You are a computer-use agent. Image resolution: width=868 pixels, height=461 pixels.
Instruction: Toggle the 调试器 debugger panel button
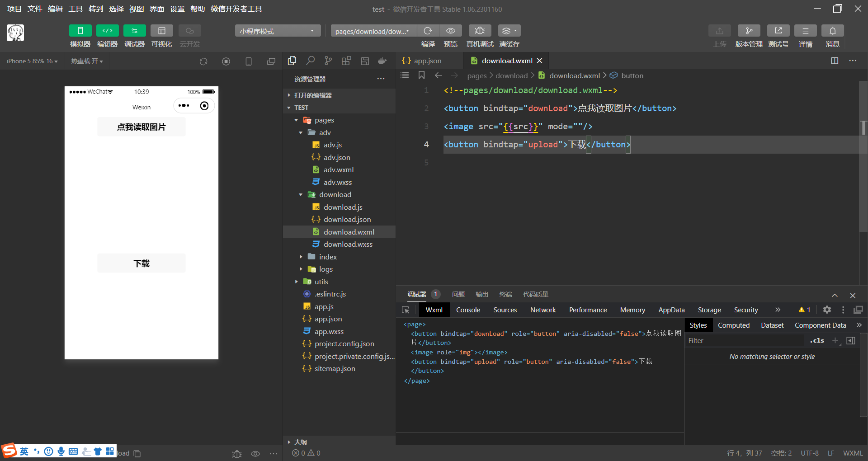[134, 30]
